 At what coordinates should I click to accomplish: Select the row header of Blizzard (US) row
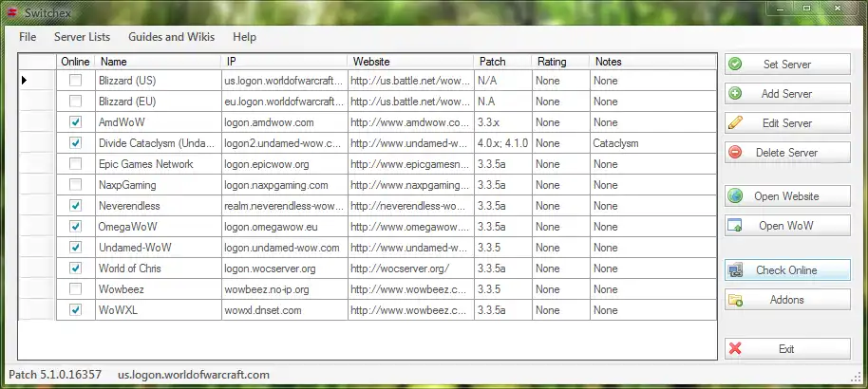point(37,81)
